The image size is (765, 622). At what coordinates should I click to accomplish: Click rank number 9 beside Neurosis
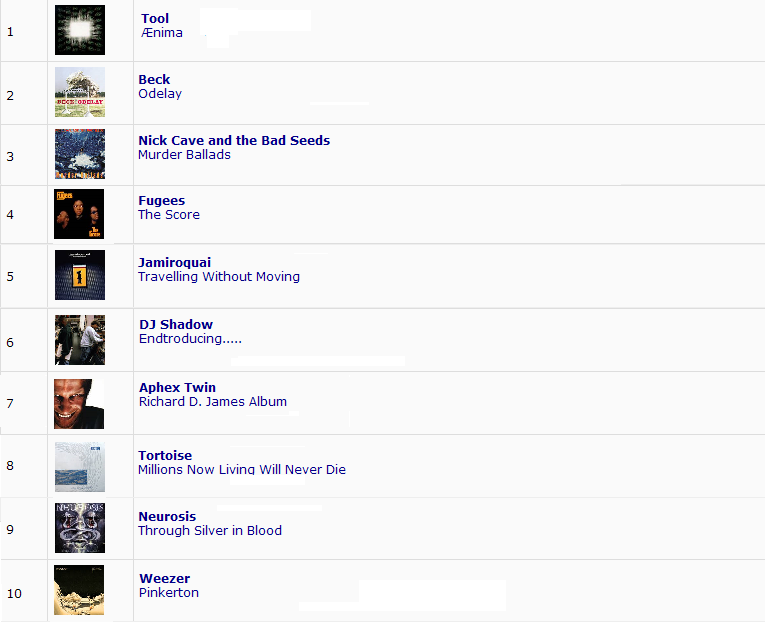(10, 529)
